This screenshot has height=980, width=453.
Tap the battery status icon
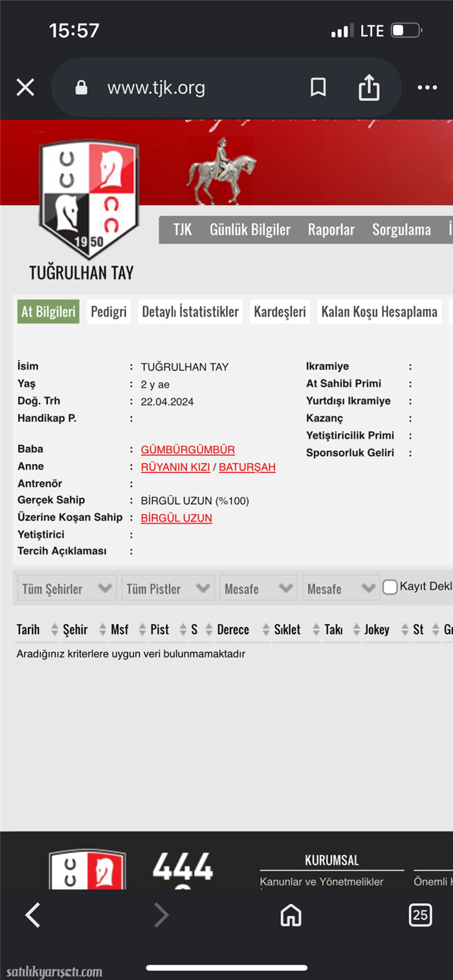click(x=406, y=30)
